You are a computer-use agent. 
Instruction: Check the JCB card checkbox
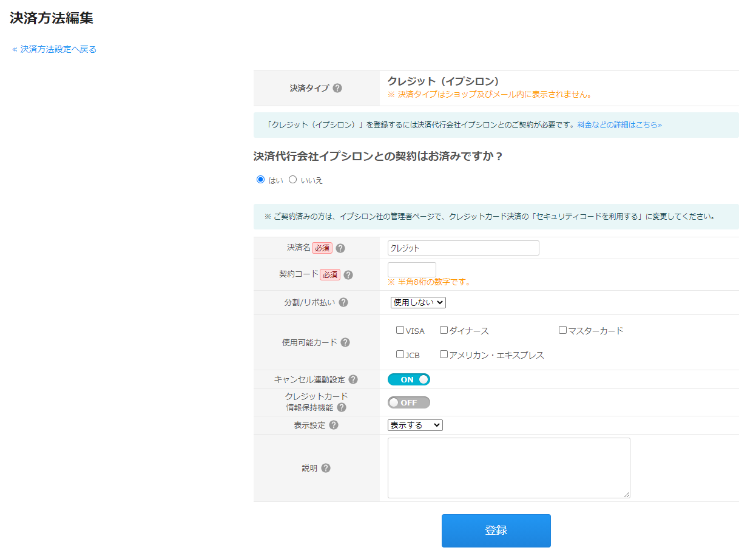(x=400, y=353)
